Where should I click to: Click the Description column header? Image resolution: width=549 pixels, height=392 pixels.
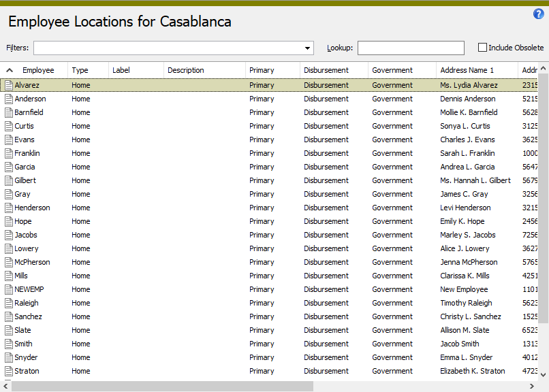point(186,70)
